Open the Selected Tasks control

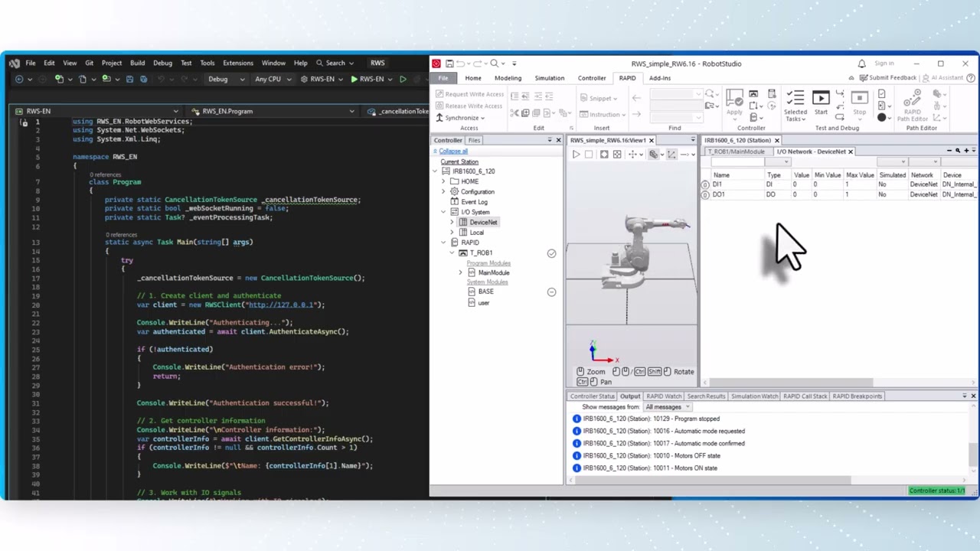click(x=795, y=106)
